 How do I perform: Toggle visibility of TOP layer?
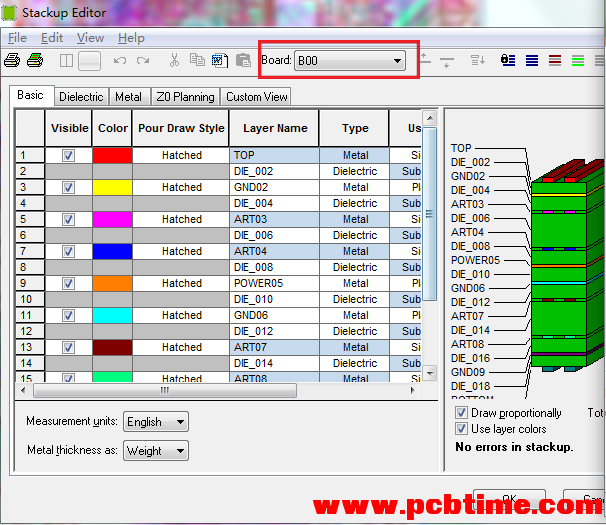pos(68,155)
